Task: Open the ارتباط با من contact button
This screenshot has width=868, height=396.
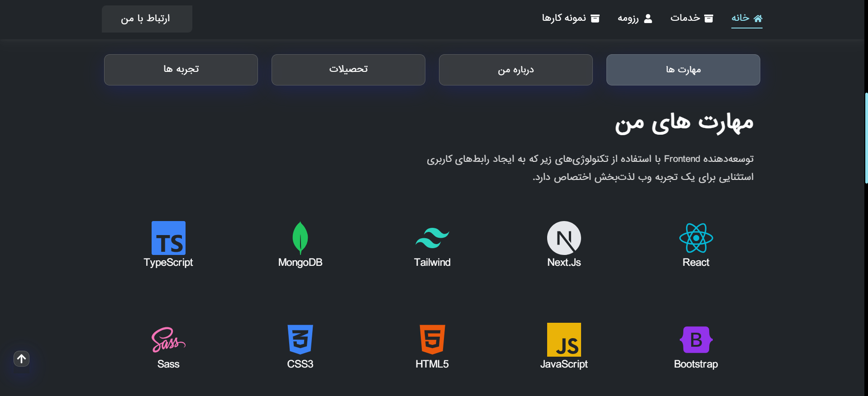Action: (x=147, y=19)
